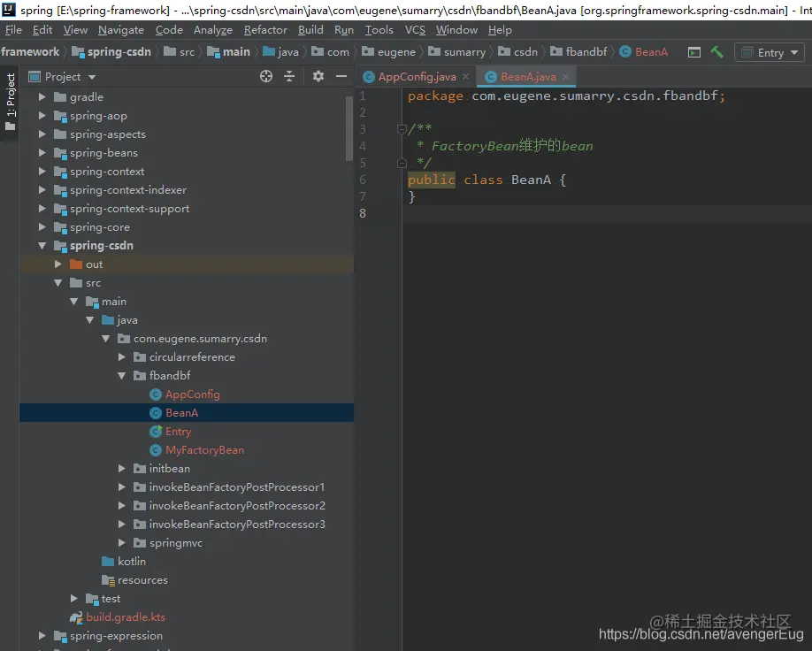
Task: Toggle the 1: Project tool window tab
Action: [x=10, y=103]
